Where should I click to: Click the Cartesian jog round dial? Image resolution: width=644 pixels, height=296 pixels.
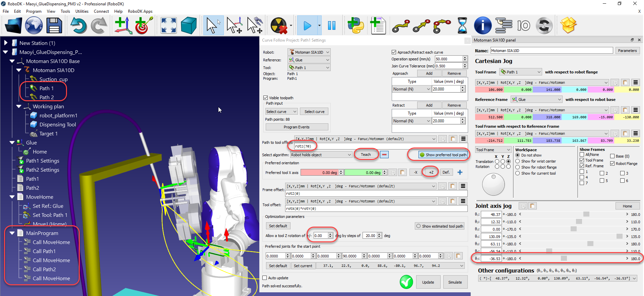coord(493,184)
